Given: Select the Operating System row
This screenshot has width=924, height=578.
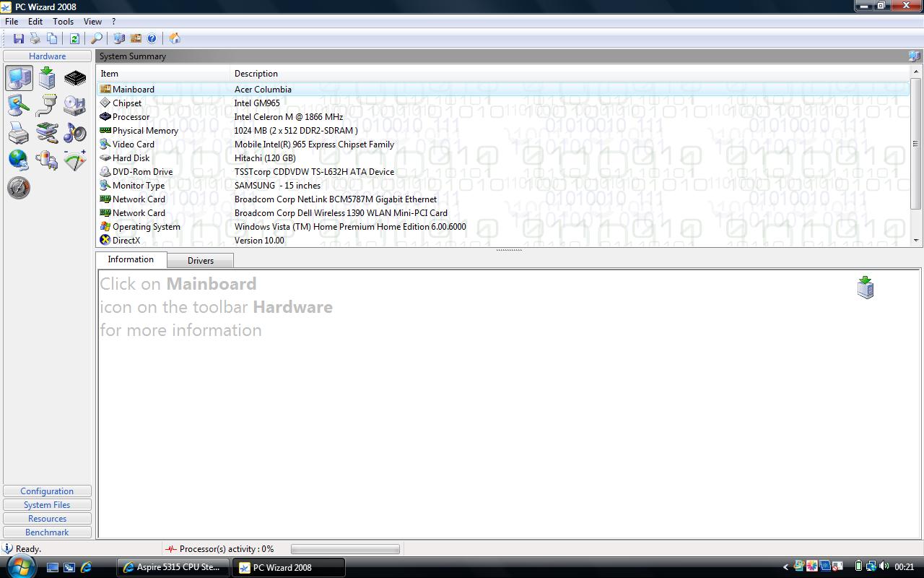Looking at the screenshot, I should (x=503, y=227).
